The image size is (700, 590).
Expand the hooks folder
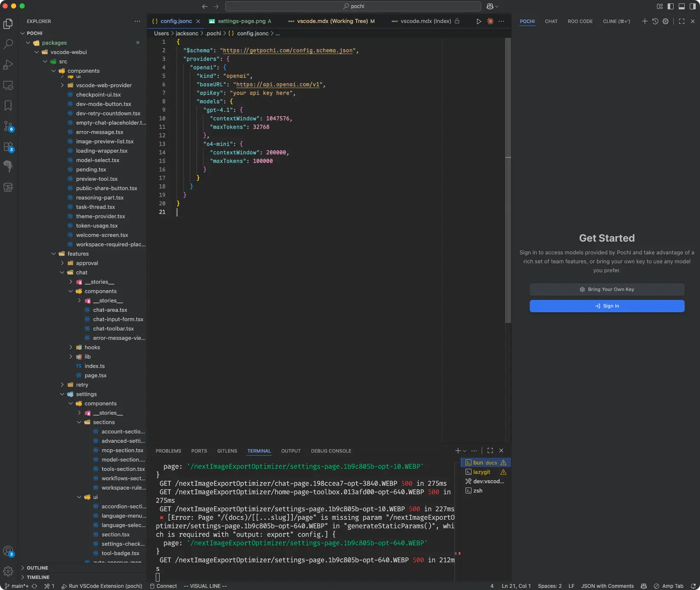coord(92,348)
